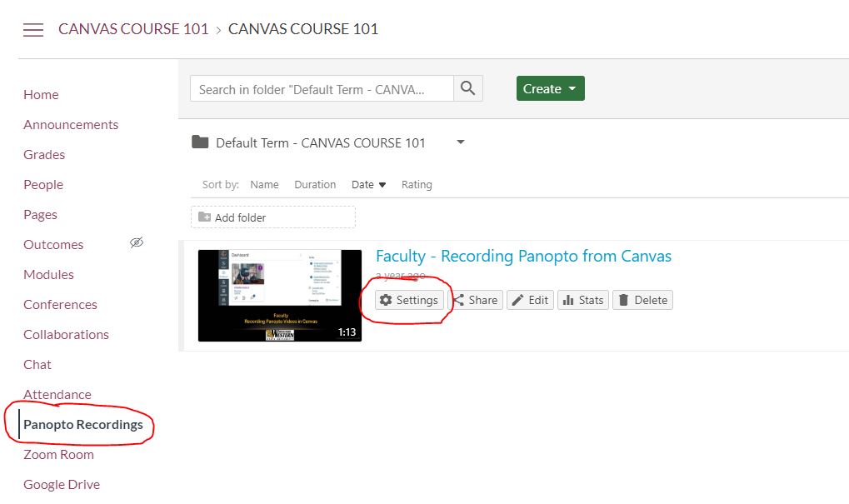Viewport: 849px width, 504px height.
Task: Click first CANVAS COURSE 101 breadcrumb link
Action: 134,29
